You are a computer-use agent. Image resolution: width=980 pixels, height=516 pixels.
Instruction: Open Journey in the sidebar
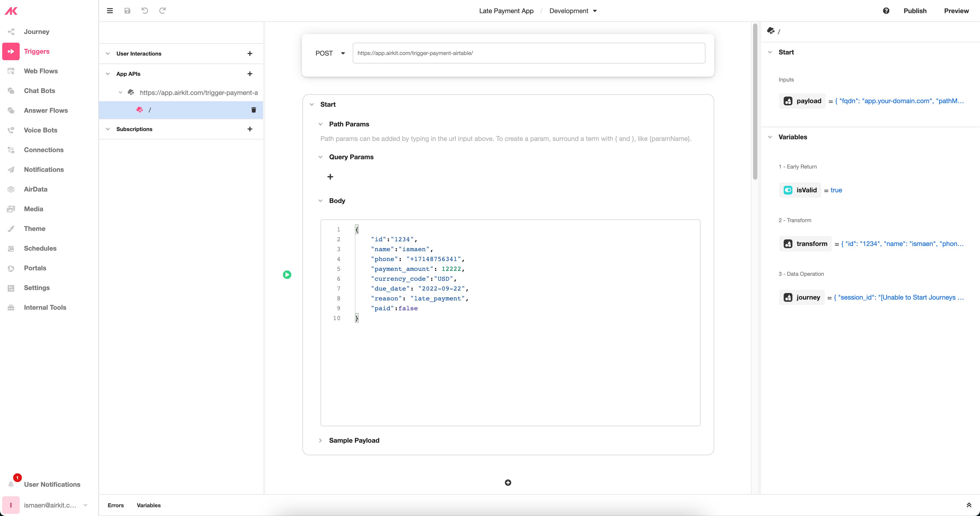pos(37,31)
